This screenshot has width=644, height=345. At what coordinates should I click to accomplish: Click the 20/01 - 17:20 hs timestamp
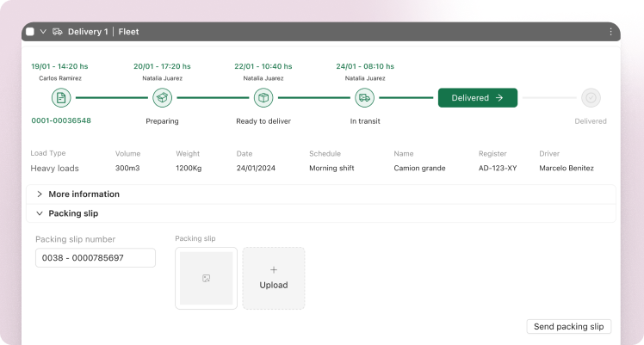[162, 66]
